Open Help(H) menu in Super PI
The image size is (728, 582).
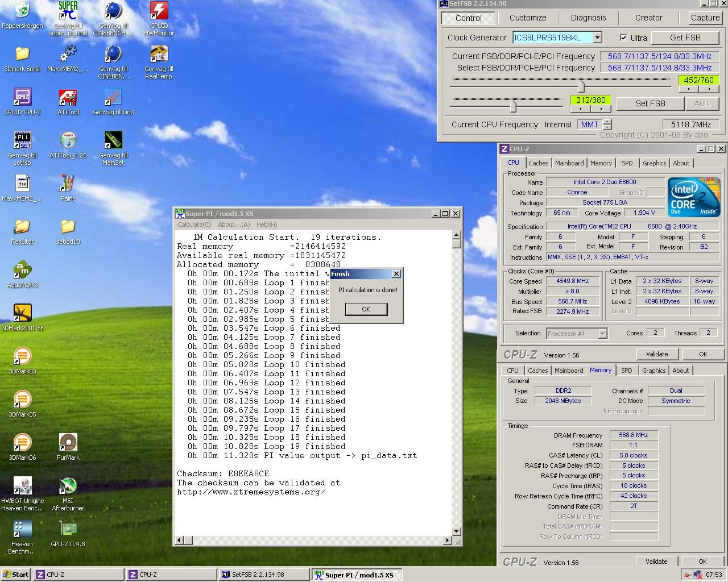coord(267,225)
